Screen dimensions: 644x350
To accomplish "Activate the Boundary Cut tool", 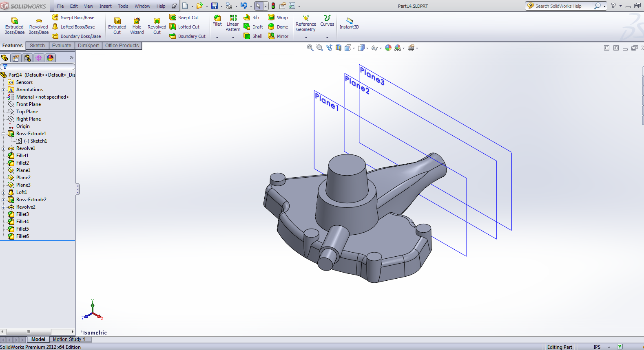I will click(188, 36).
